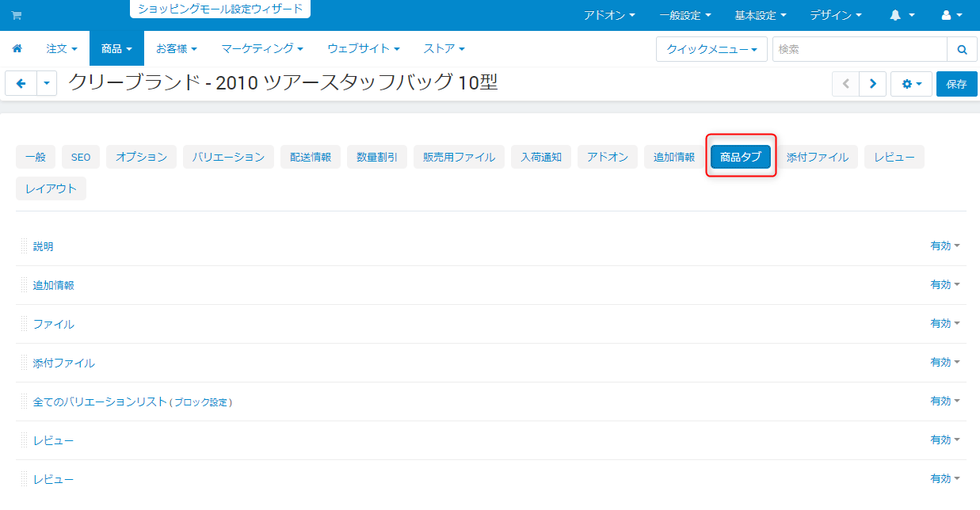Switch to the 配送情報 tab
Image resolution: width=980 pixels, height=510 pixels.
(x=311, y=157)
